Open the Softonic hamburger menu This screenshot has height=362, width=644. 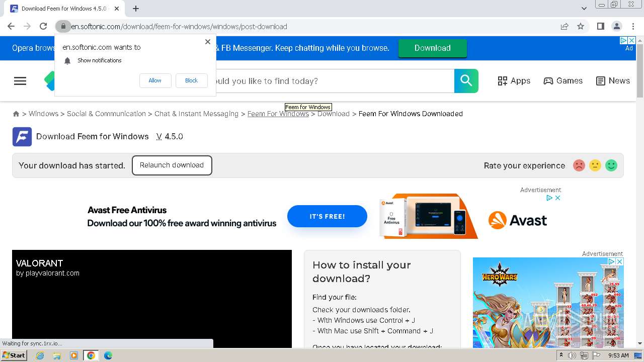pyautogui.click(x=20, y=81)
